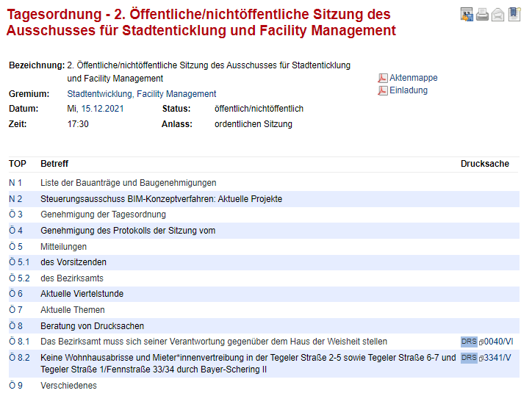532x418 pixels.
Task: Click the 'Mitteilungen' row text
Action: click(x=63, y=247)
